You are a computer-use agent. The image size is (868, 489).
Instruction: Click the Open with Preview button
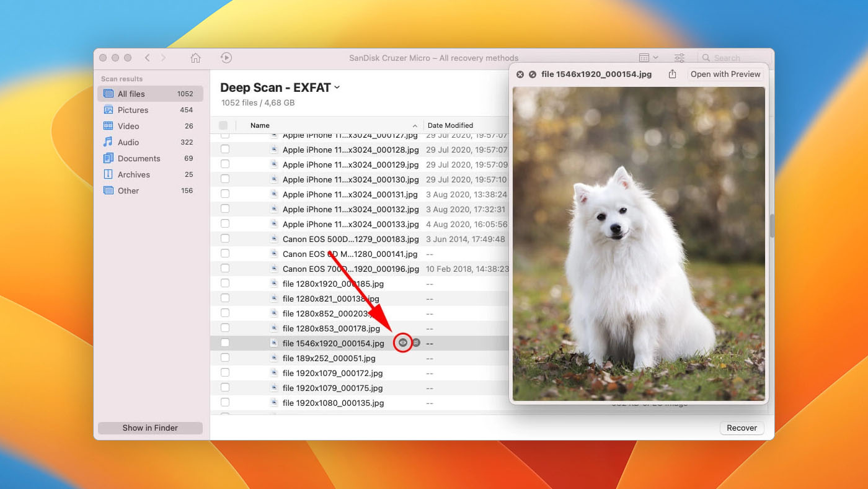[725, 74]
